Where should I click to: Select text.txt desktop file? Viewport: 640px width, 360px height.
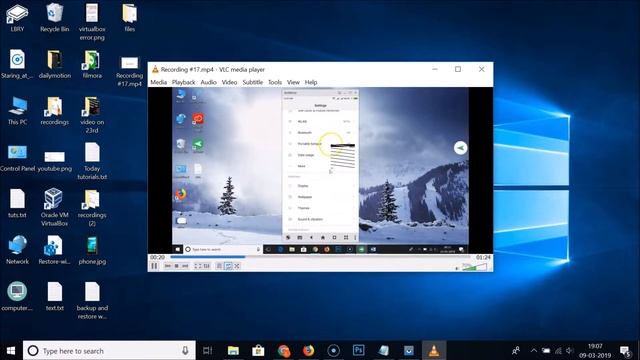point(55,296)
